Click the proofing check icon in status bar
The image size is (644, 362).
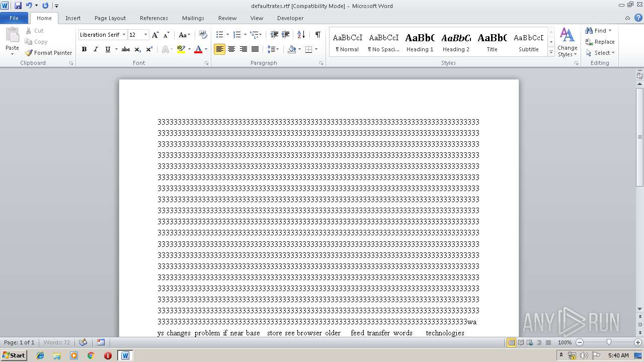[x=83, y=342]
